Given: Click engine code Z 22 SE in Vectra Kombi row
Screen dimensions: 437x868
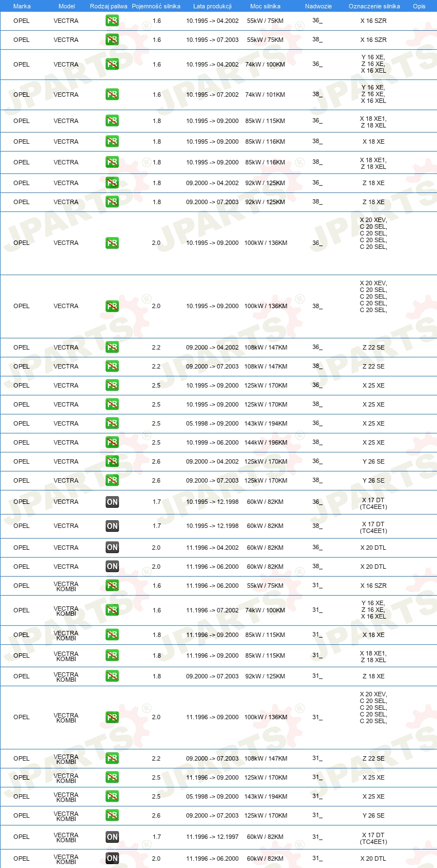Looking at the screenshot, I should coord(373,759).
